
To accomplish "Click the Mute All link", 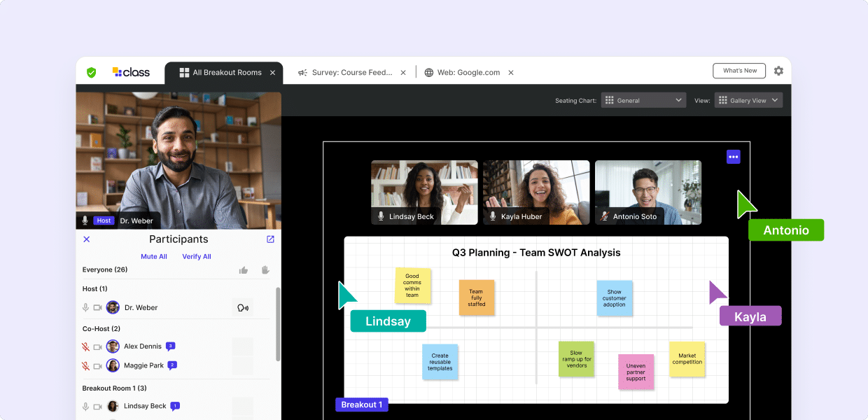I will point(154,256).
